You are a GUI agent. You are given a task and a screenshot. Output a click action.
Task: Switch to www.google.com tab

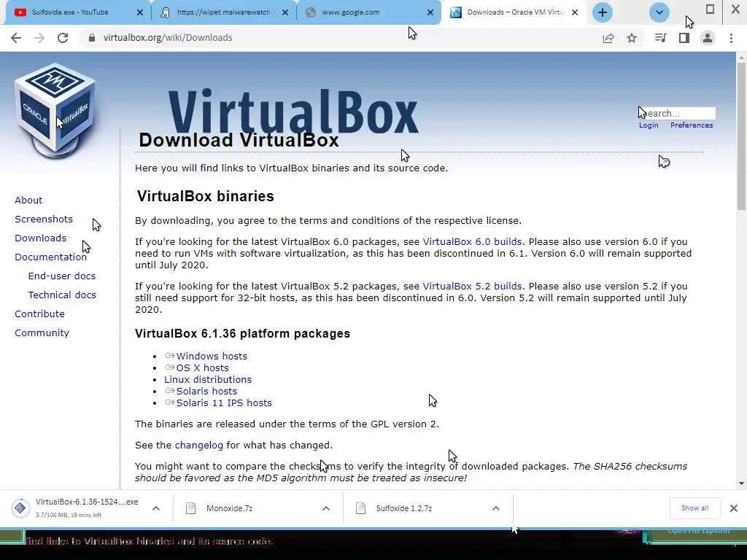point(367,12)
